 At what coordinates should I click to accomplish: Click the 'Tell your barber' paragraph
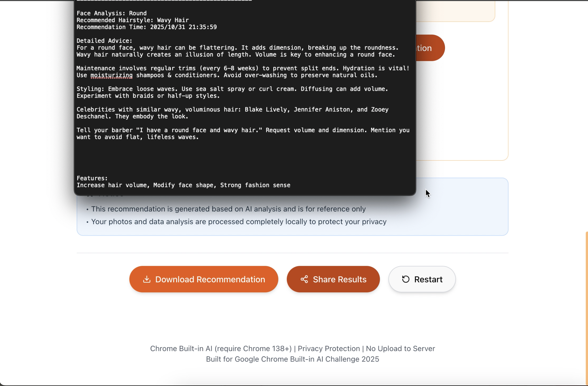point(243,134)
